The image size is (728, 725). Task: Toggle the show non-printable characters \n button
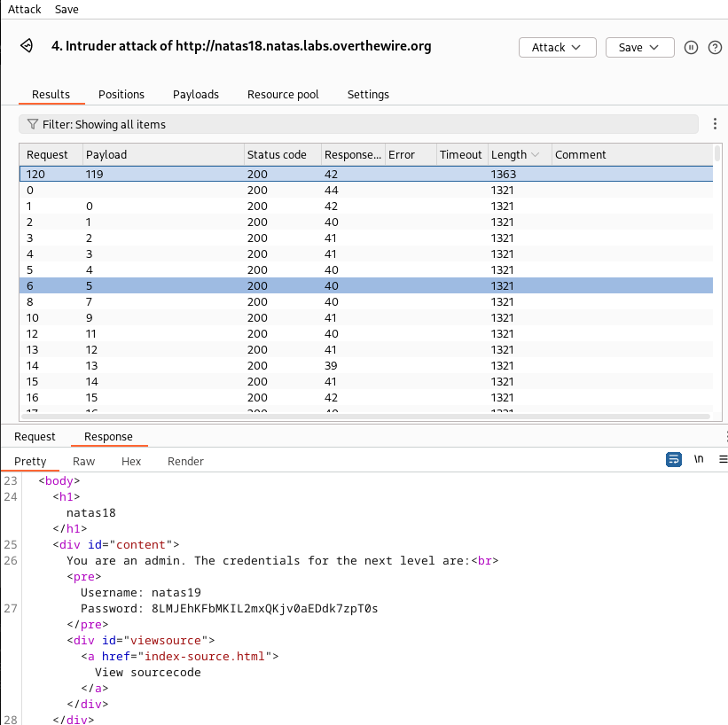[x=699, y=459]
